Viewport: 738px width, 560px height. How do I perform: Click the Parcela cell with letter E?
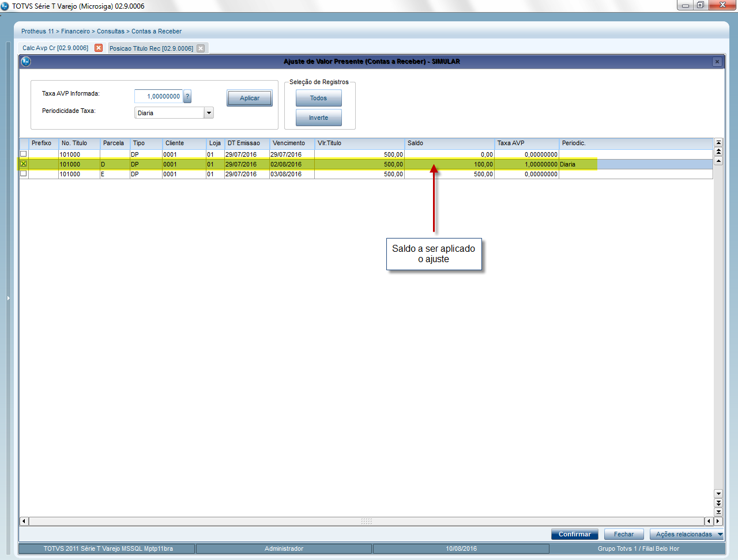coord(115,174)
